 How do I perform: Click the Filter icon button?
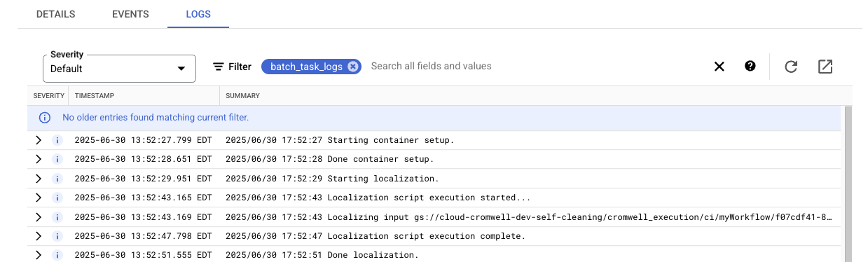pos(232,67)
